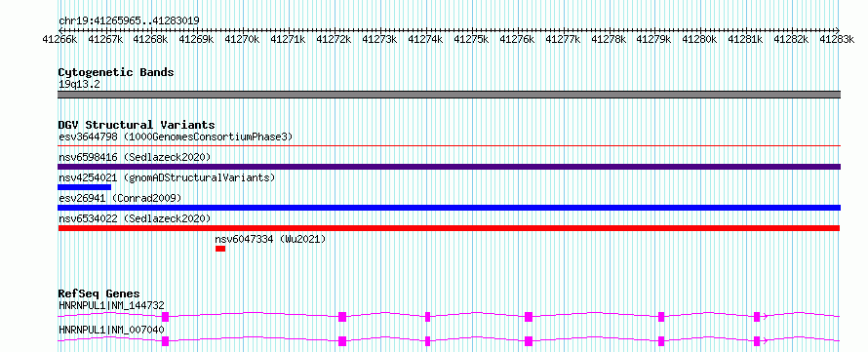Select the thin red esv3644798 variant line
This screenshot has height=352, width=868.
pyautogui.click(x=449, y=146)
